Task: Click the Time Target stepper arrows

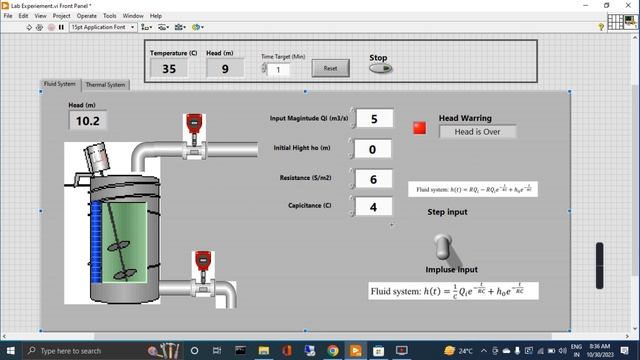Action: pyautogui.click(x=264, y=68)
